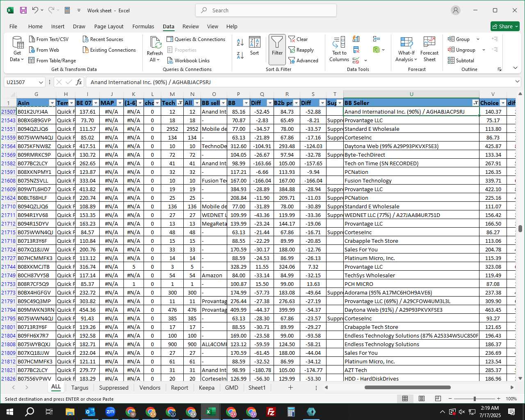Click the 100% zoom level
Image resolution: width=525 pixels, height=420 pixels.
511,399
